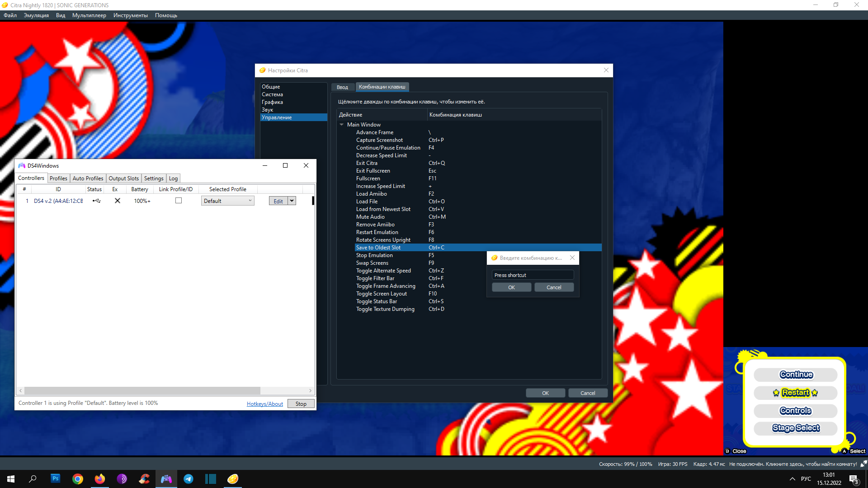Open Telegram from the taskbar

click(x=189, y=479)
